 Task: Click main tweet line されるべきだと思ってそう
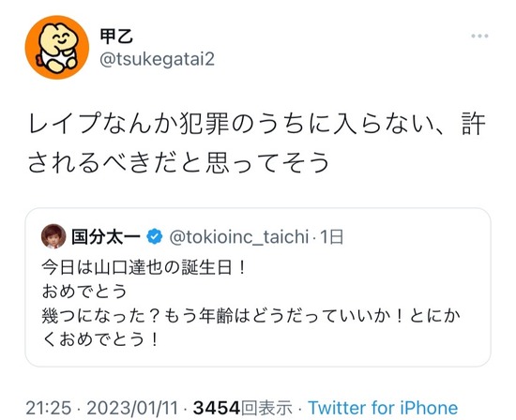tap(178, 162)
